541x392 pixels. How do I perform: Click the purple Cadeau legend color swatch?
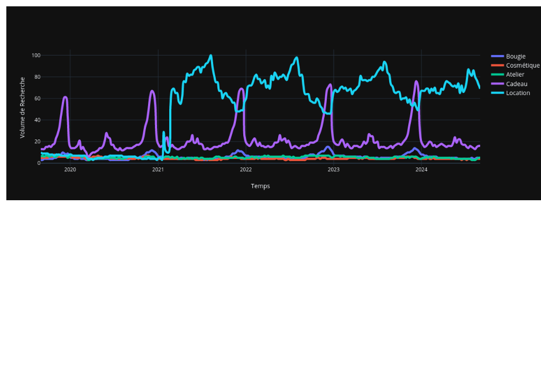click(x=498, y=84)
